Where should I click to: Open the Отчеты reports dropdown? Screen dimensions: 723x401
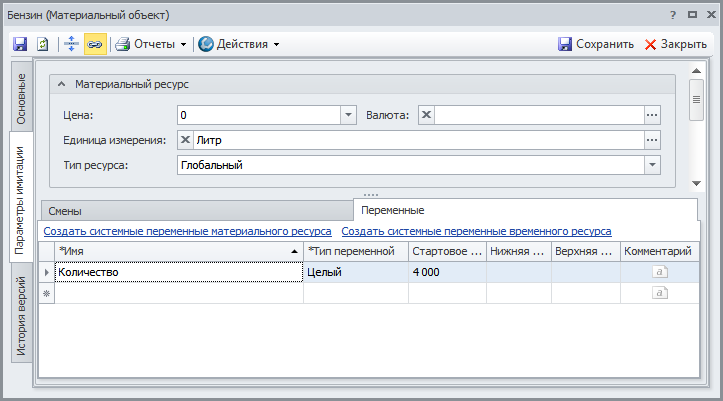click(151, 44)
